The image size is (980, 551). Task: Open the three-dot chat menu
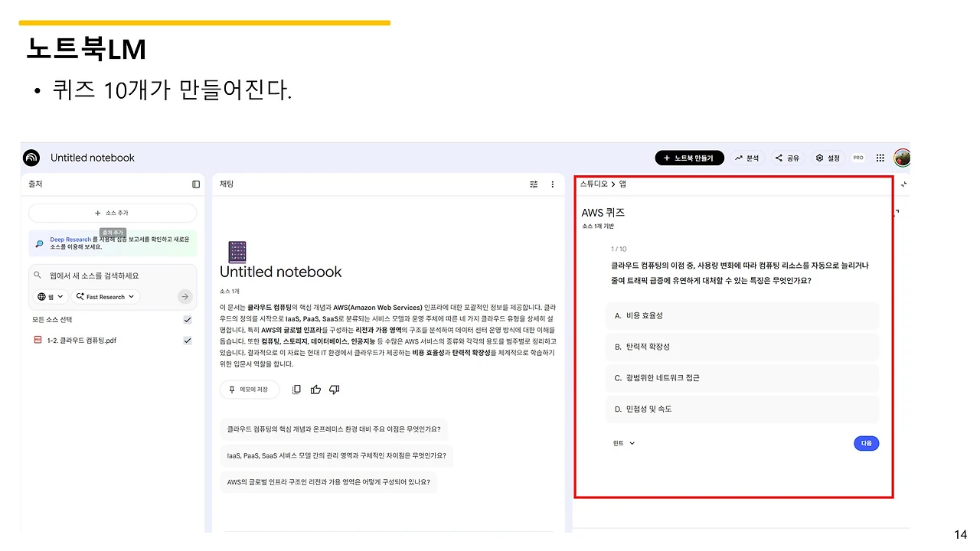(x=552, y=184)
